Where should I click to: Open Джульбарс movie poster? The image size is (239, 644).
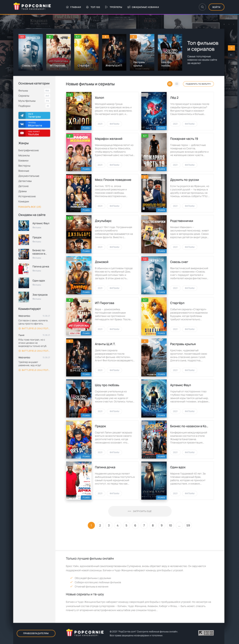point(79,234)
